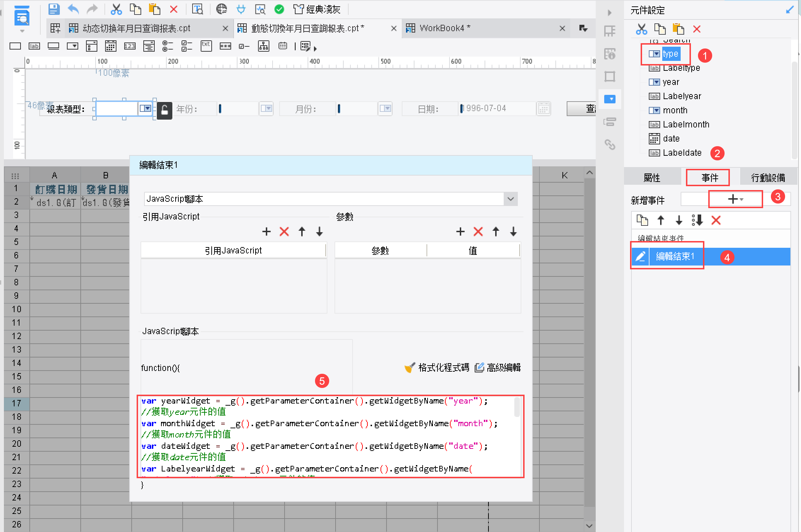Click the green checkmark icon in the toolbar
Viewport: 801px width, 532px height.
(x=279, y=9)
